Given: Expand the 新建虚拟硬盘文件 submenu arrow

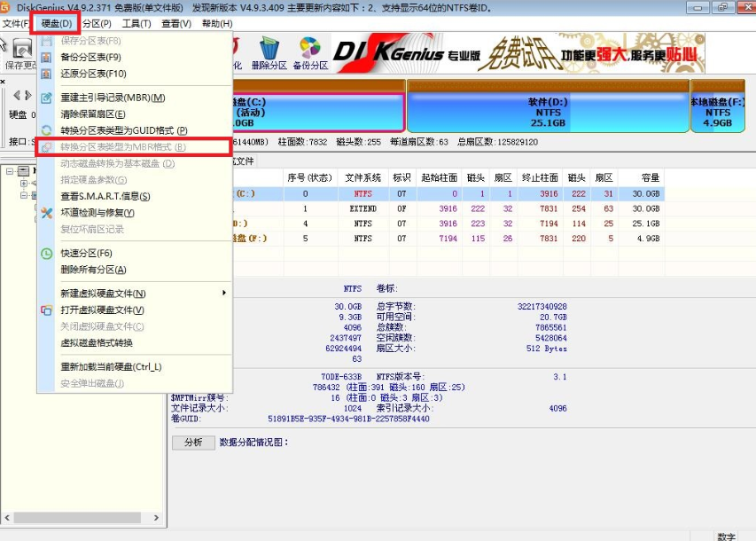Looking at the screenshot, I should click(224, 292).
